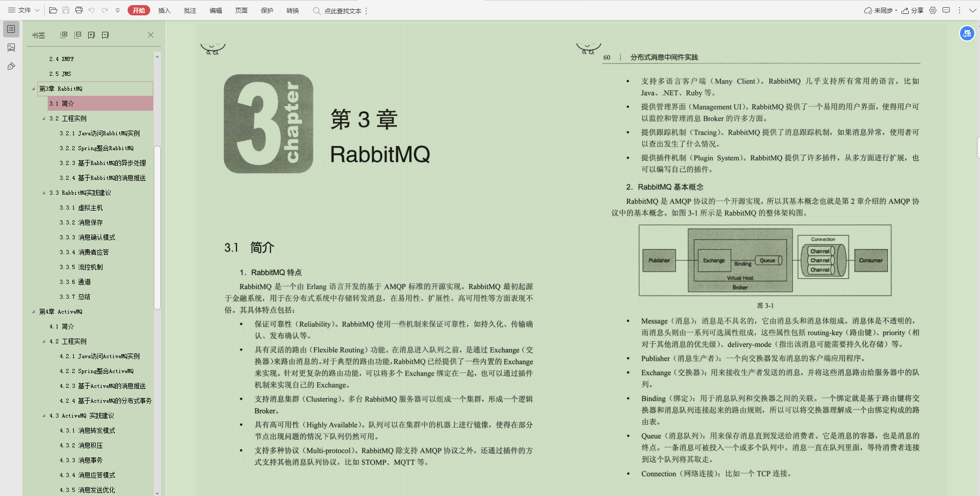980x496 pixels.
Task: Close the 书签 panel
Action: pyautogui.click(x=151, y=35)
